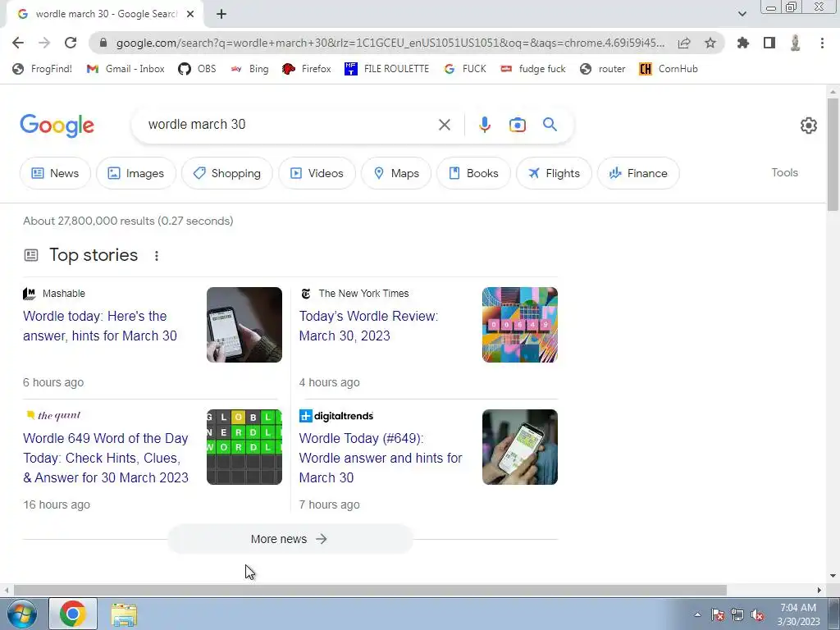The image size is (840, 630).
Task: Open Google quick settings gear
Action: tap(808, 126)
